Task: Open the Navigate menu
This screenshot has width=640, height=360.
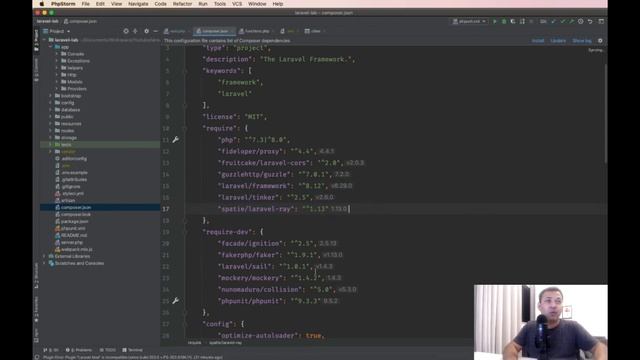Action: point(138,4)
